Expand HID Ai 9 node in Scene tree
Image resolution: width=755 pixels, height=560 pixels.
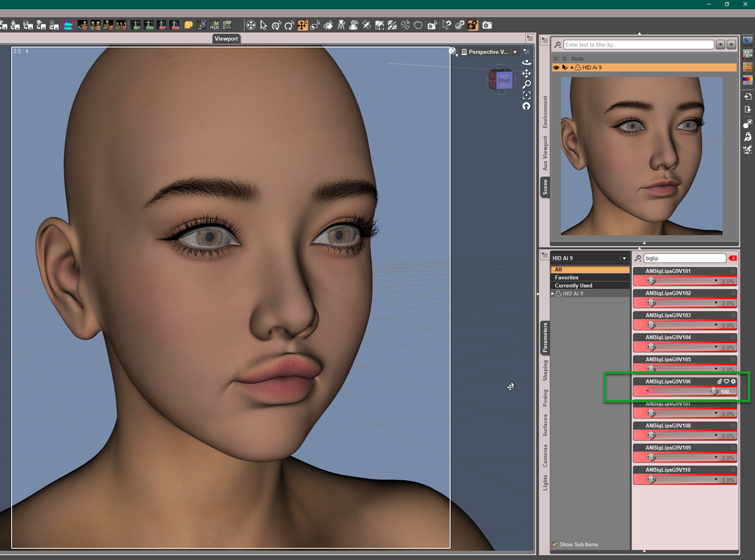tap(572, 68)
